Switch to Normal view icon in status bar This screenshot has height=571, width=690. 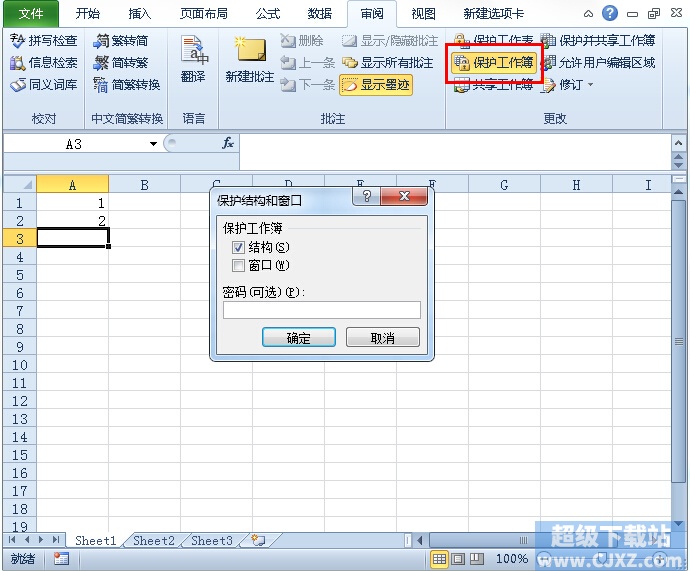439,559
